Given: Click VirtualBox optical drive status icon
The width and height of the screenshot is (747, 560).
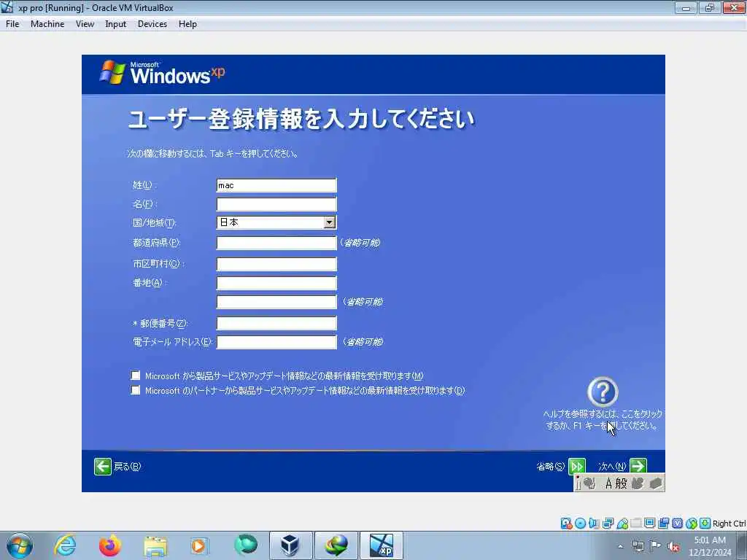Looking at the screenshot, I should click(x=580, y=524).
